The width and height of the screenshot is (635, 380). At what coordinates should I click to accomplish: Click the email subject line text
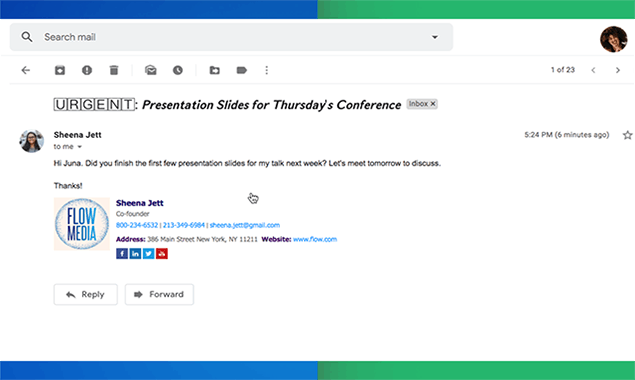pyautogui.click(x=227, y=105)
